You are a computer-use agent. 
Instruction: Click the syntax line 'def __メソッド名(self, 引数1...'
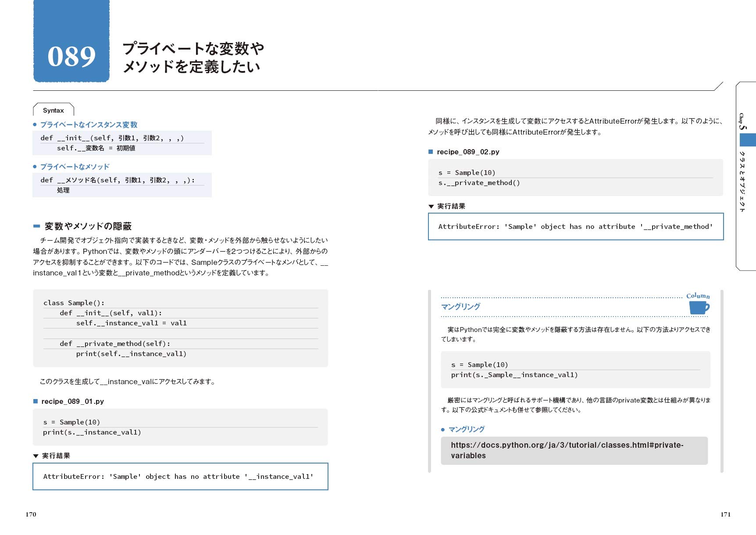[x=118, y=180]
